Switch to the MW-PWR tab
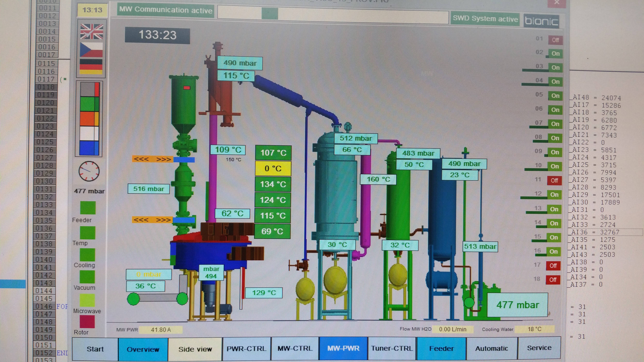Viewport: 644px width, 362px height. click(x=343, y=349)
